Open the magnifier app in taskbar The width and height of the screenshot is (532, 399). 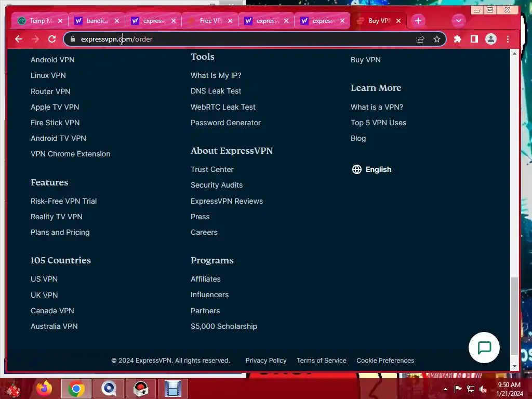109,389
